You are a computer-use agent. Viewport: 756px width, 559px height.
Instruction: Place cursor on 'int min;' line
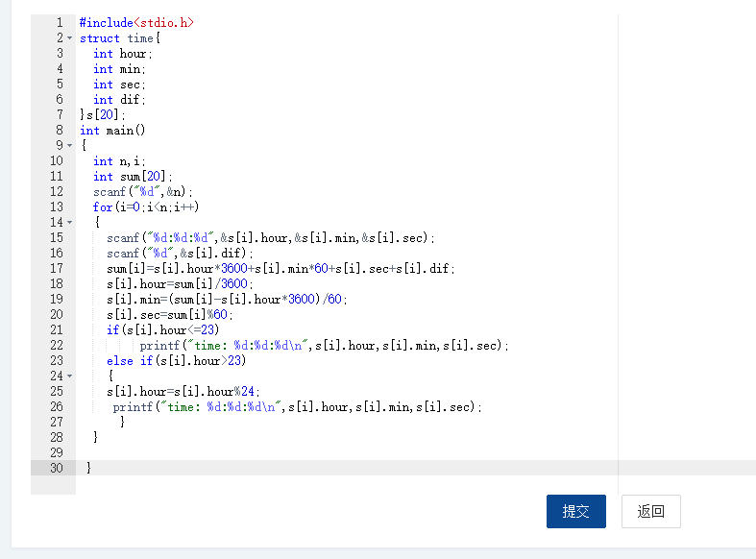tap(119, 69)
